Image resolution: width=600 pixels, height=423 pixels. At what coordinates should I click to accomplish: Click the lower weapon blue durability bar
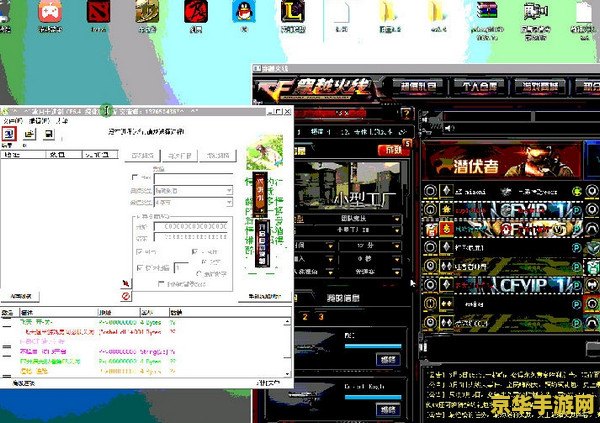(373, 397)
